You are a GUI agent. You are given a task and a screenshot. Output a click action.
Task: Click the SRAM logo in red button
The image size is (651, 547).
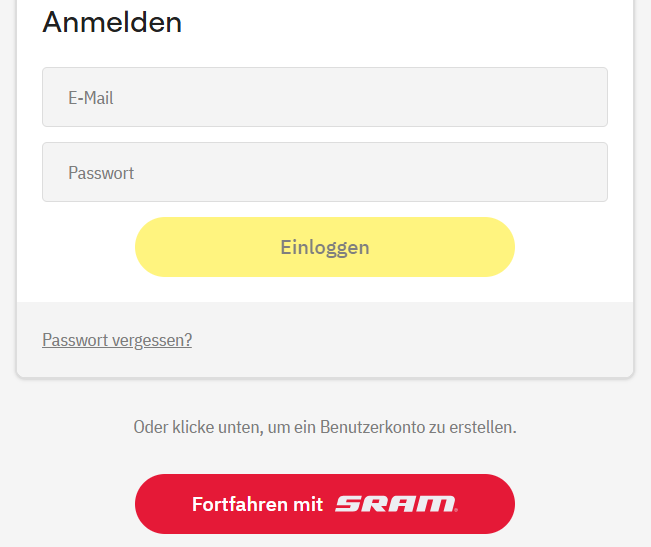point(395,504)
